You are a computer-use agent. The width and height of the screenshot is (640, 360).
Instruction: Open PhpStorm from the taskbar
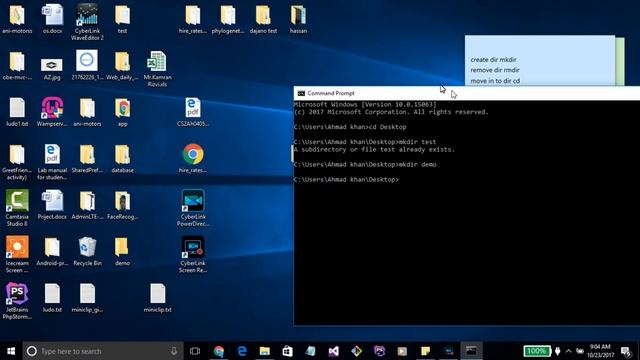click(379, 351)
